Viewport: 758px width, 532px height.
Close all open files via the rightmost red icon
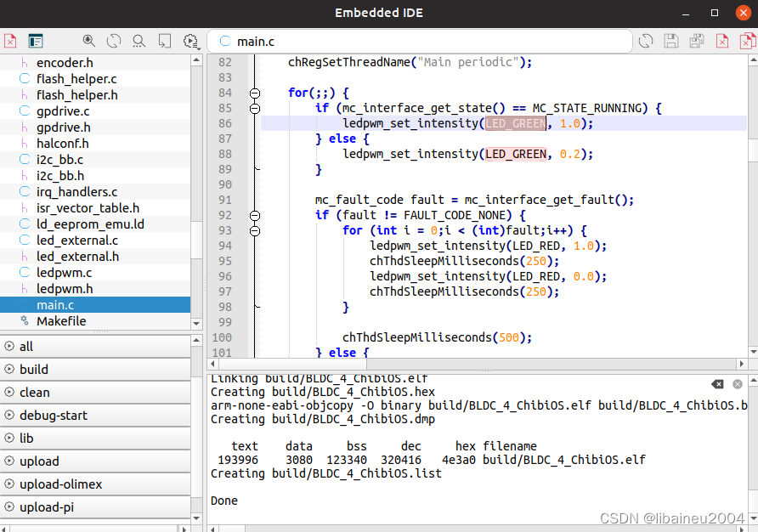coord(746,41)
